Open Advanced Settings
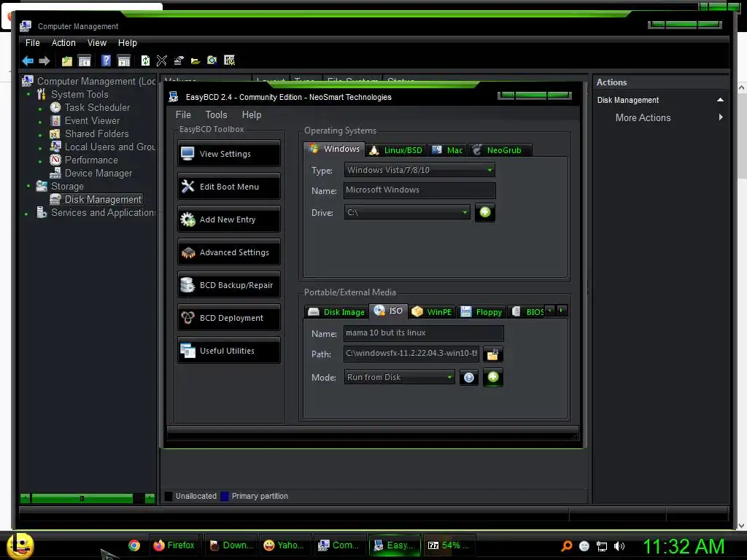Screen dimensions: 747x560 coord(229,252)
